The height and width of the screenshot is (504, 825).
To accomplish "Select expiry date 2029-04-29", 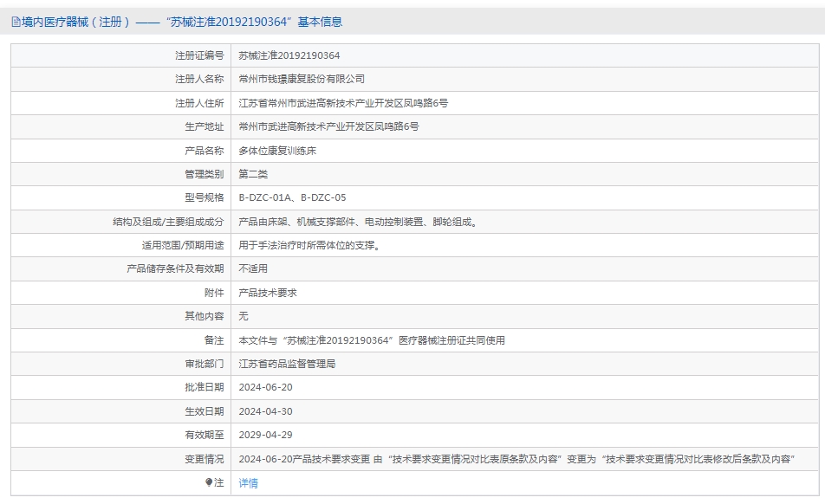I will click(x=266, y=435).
